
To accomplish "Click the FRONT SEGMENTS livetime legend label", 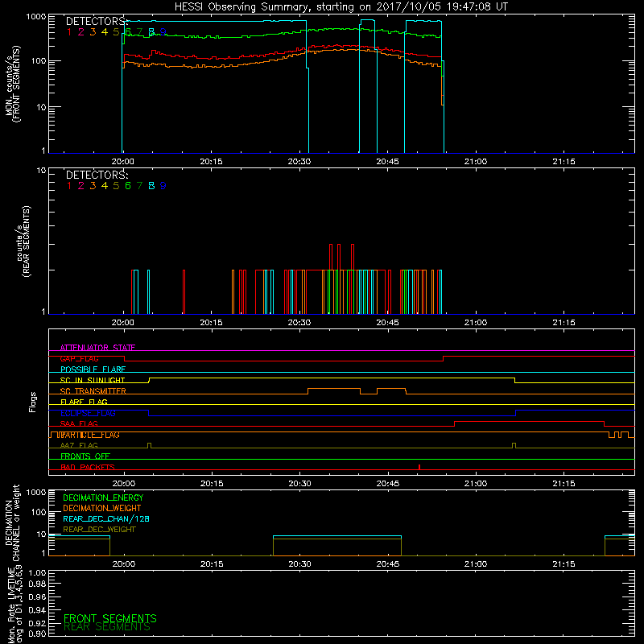I will click(x=110, y=618).
